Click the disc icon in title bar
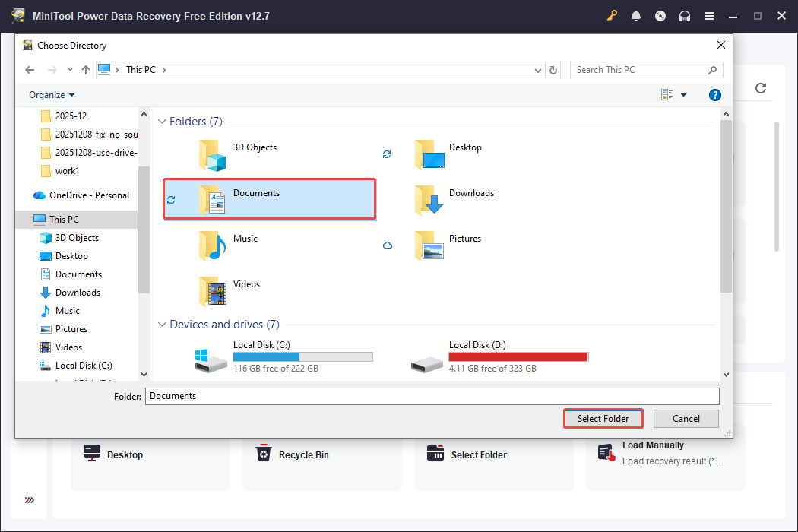 pyautogui.click(x=660, y=16)
